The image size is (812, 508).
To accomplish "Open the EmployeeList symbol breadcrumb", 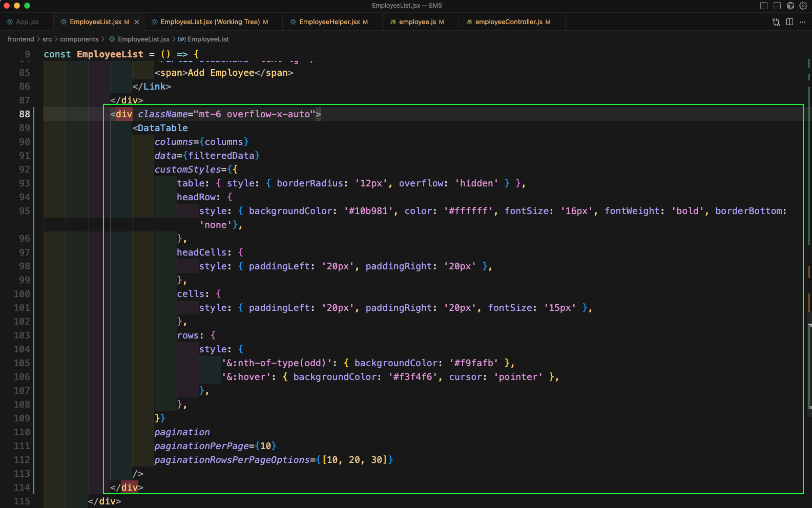I will [208, 39].
